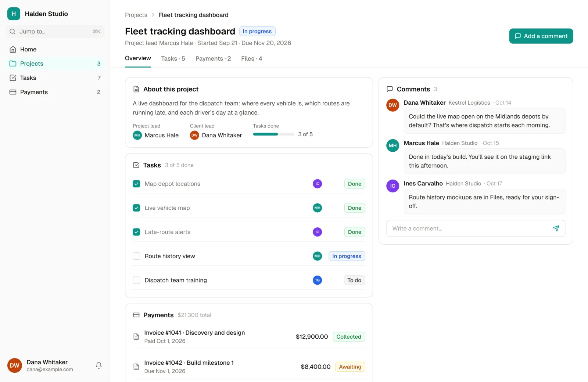Click the Add a comment button
The width and height of the screenshot is (588, 382).
(541, 36)
